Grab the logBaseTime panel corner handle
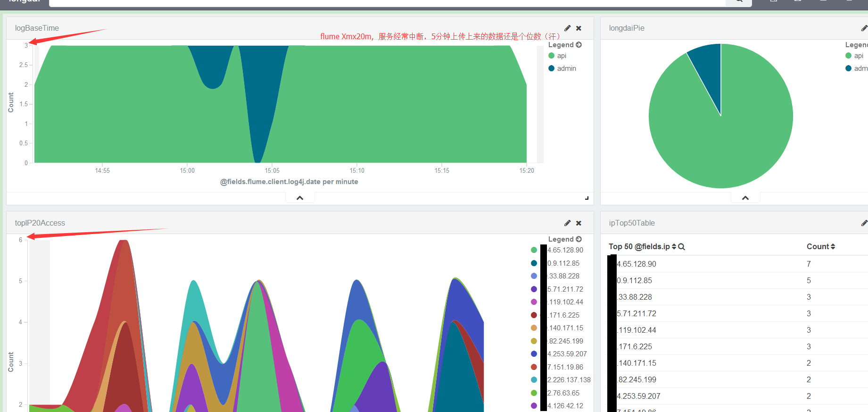The height and width of the screenshot is (412, 868). point(587,198)
